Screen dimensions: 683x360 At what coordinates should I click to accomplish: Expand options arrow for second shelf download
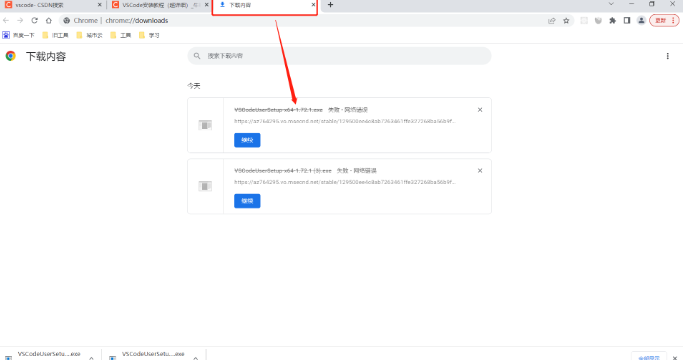[196, 357]
